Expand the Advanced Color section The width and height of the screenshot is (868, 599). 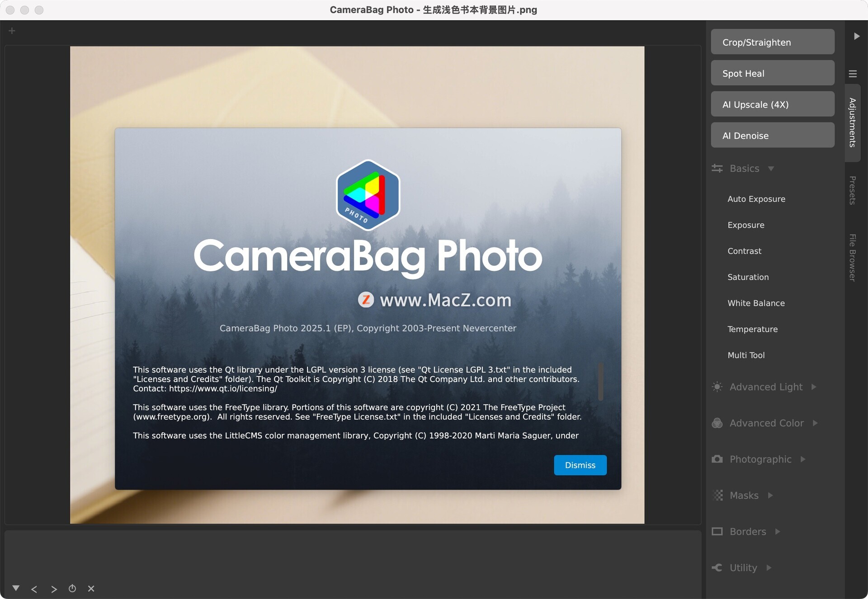[815, 423]
